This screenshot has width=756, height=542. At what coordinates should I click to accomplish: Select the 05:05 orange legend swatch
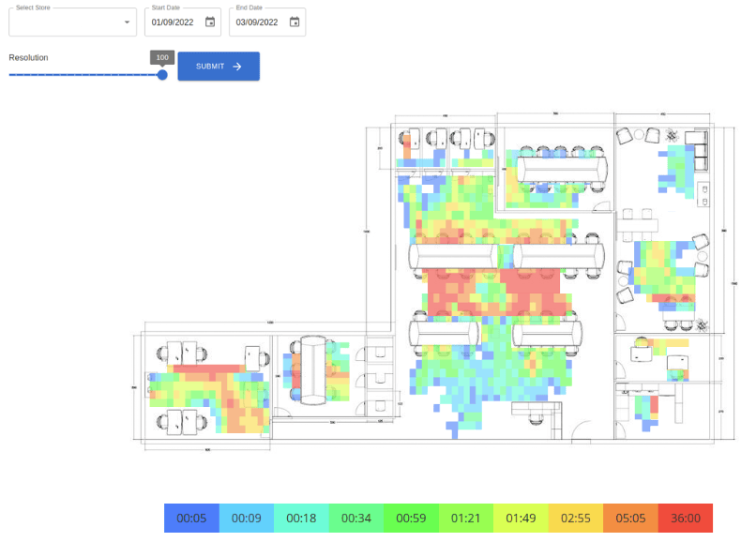point(630,518)
